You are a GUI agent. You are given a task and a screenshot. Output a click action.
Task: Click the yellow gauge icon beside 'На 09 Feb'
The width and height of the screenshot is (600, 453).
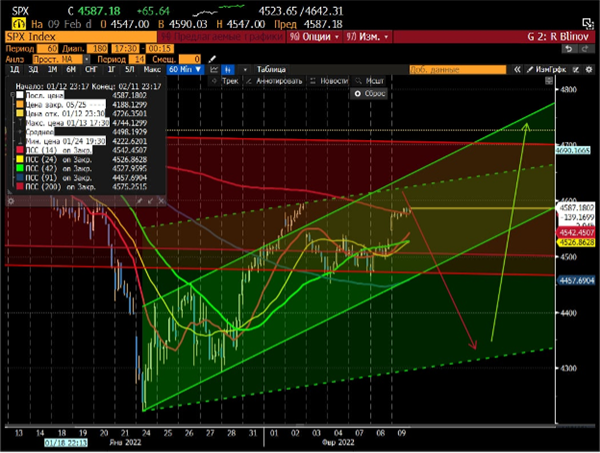[18, 24]
